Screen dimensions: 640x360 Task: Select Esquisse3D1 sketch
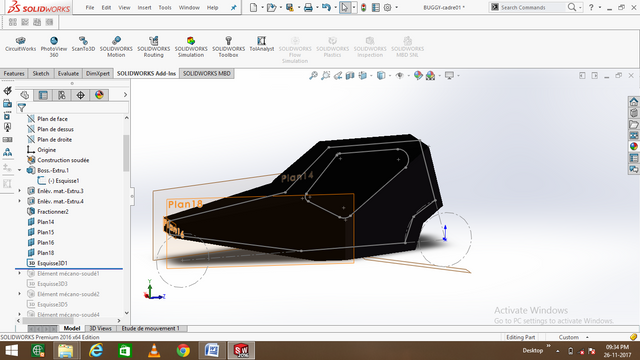pos(52,263)
